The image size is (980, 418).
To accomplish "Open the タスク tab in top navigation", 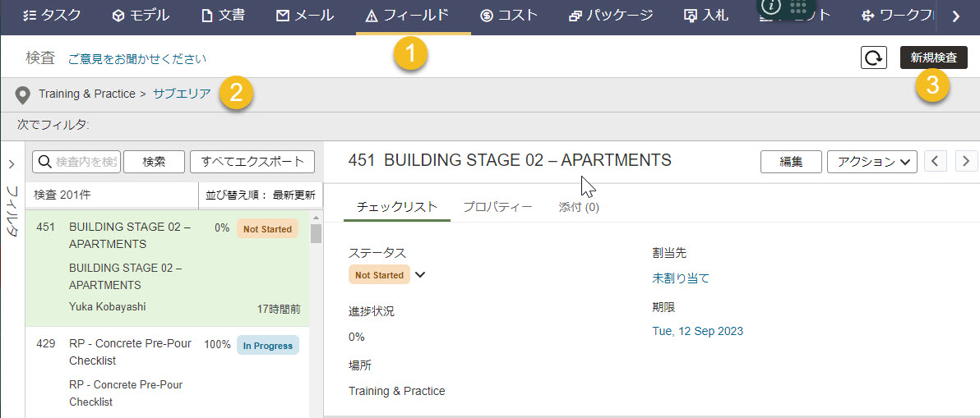I will pyautogui.click(x=51, y=16).
